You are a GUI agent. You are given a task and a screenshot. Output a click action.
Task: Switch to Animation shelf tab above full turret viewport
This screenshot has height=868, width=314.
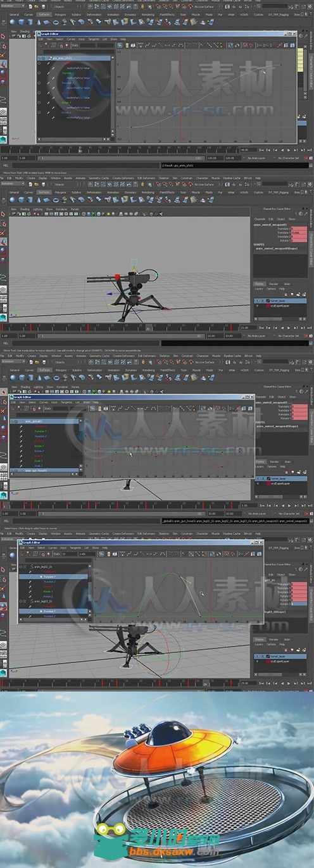[113, 192]
